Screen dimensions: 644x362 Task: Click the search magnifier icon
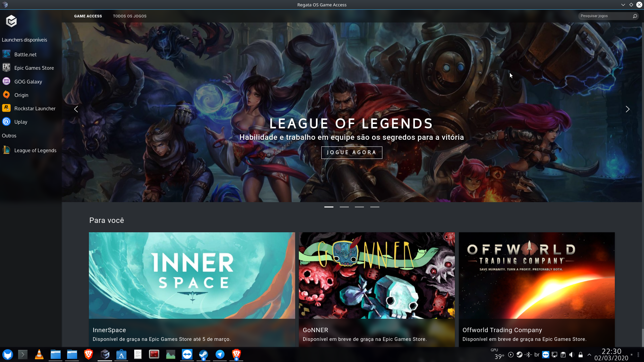click(x=635, y=16)
